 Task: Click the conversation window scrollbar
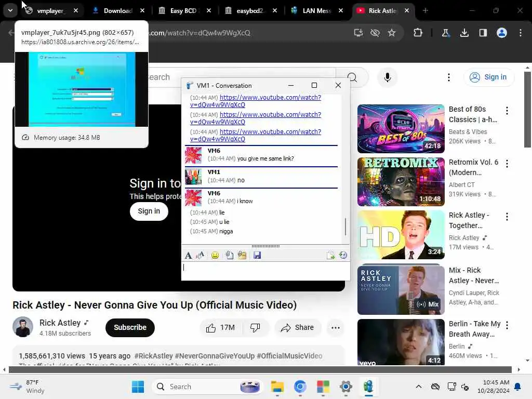345,227
